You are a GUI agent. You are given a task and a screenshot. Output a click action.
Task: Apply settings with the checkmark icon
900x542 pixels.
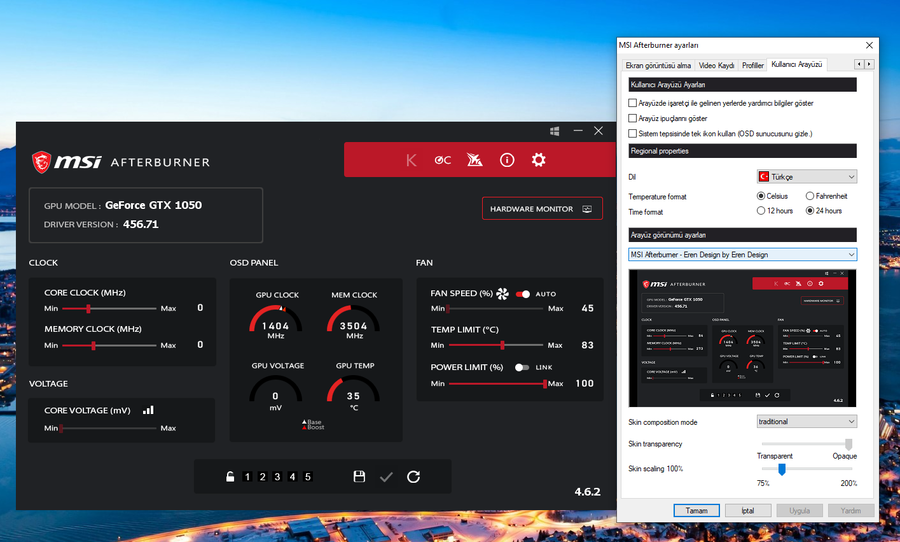pyautogui.click(x=386, y=477)
